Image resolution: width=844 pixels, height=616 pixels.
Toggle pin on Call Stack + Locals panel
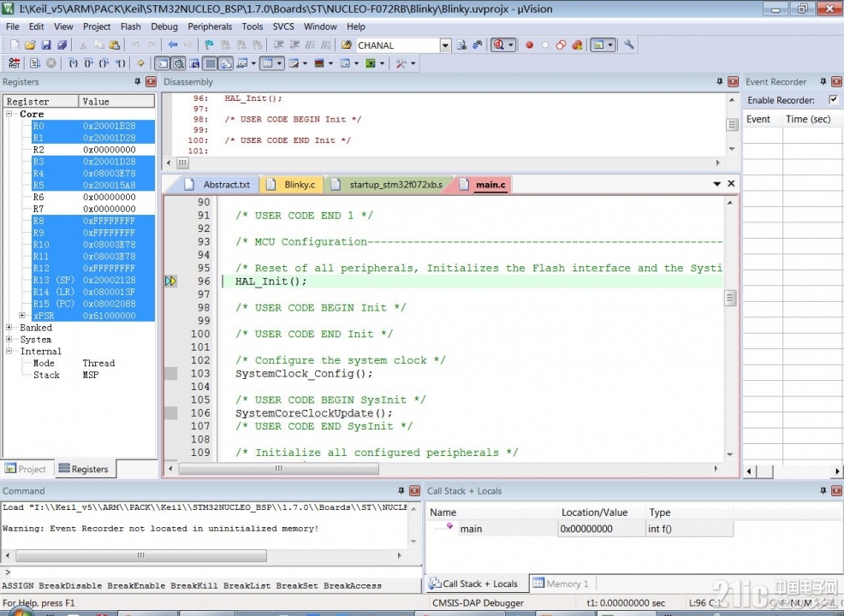tap(823, 490)
